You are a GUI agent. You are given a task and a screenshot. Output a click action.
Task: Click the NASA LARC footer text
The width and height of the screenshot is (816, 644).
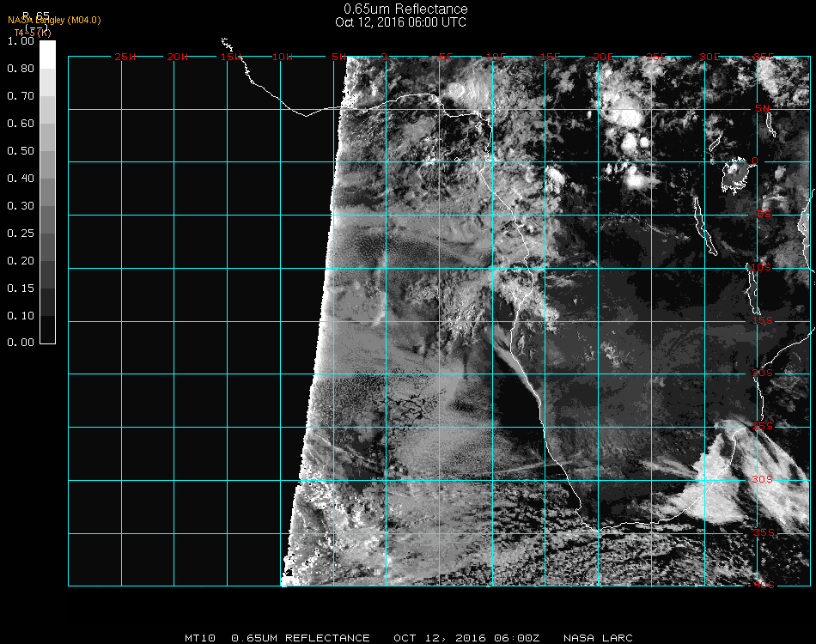pos(599,638)
